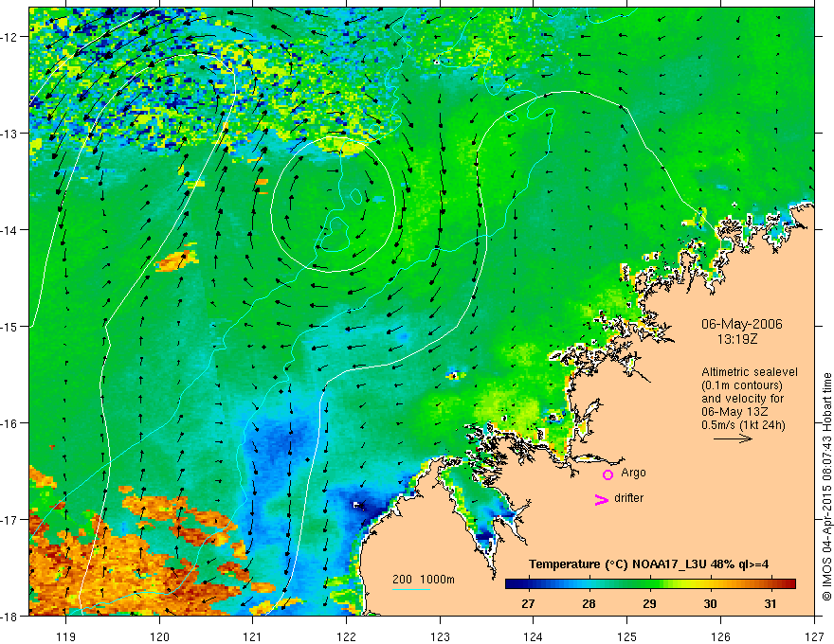This screenshot has width=834, height=644.
Task: Click the latitude axis label -16
Action: point(10,423)
